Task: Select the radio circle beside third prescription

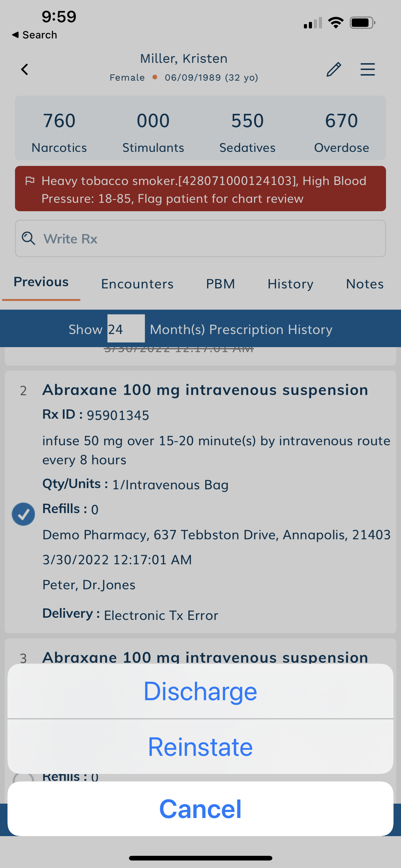Action: [23, 778]
